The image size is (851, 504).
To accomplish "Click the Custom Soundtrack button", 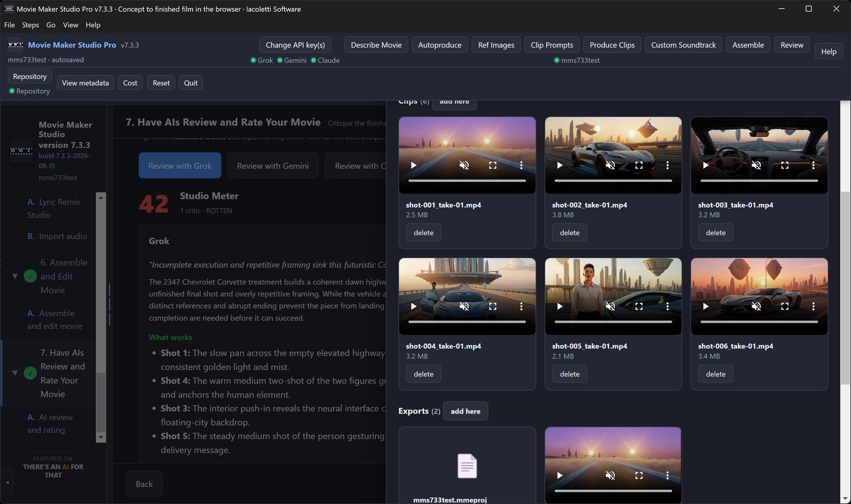I will click(x=683, y=45).
